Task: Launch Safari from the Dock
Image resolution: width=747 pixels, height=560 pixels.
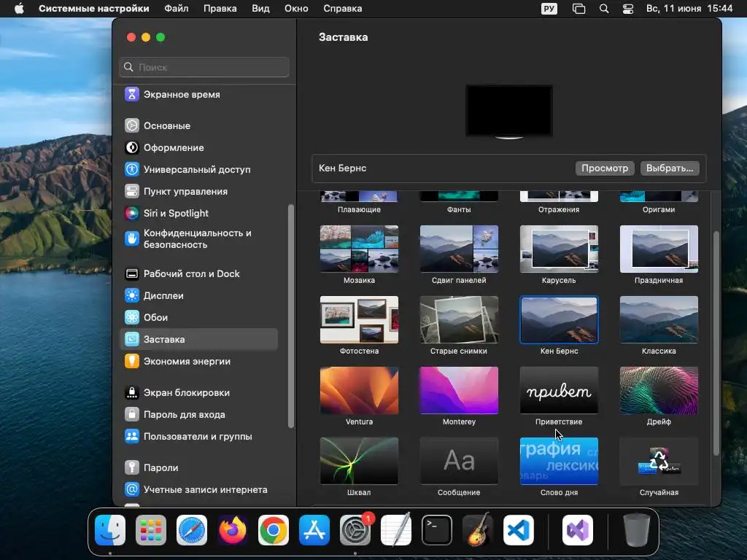Action: point(192,530)
